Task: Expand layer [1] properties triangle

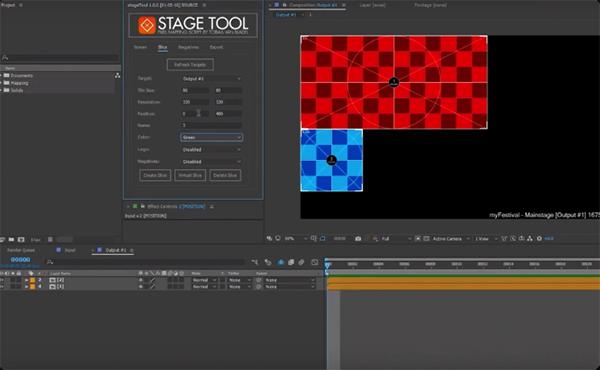Action: point(26,287)
